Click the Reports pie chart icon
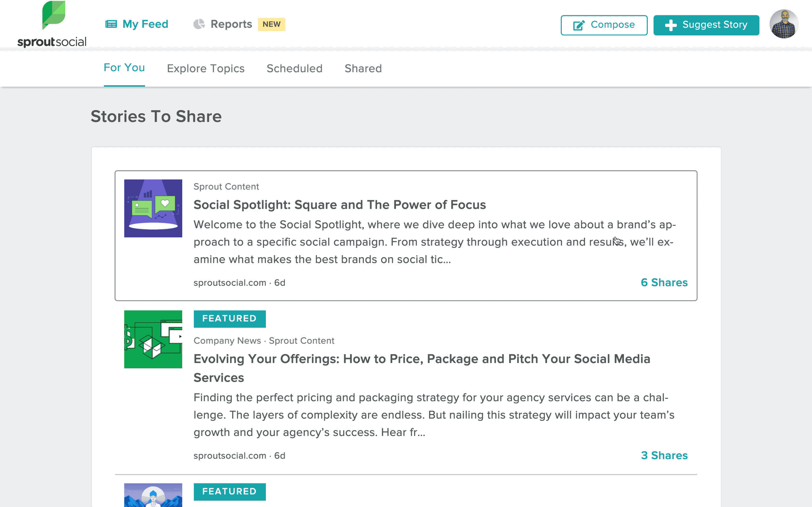The width and height of the screenshot is (812, 507). [199, 24]
